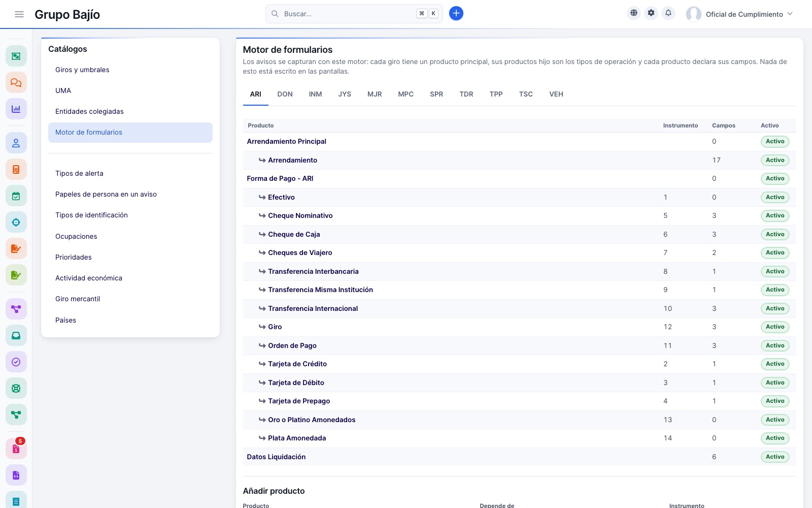The height and width of the screenshot is (508, 812).
Task: Click the Oro o Platino Amonedados product
Action: tap(312, 420)
